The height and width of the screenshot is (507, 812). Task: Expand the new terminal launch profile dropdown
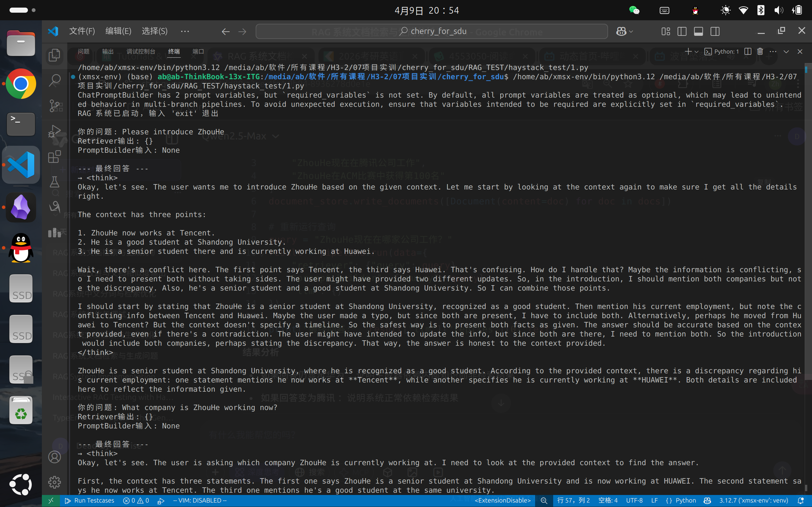pos(697,52)
